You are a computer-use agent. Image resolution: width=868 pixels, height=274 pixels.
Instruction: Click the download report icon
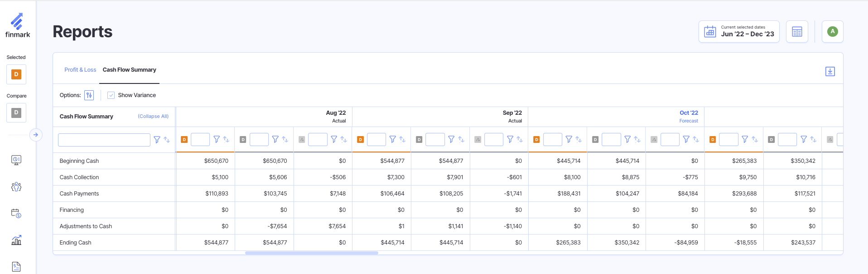(x=830, y=72)
